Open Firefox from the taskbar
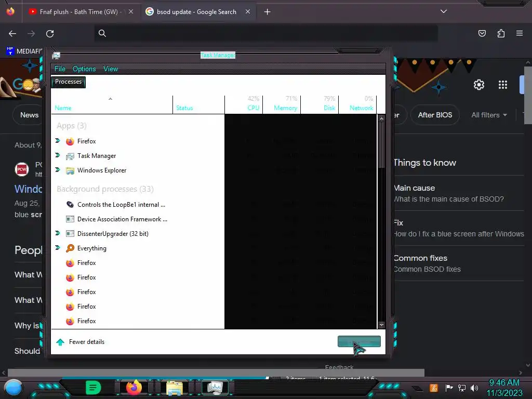The width and height of the screenshot is (532, 399). click(x=134, y=388)
